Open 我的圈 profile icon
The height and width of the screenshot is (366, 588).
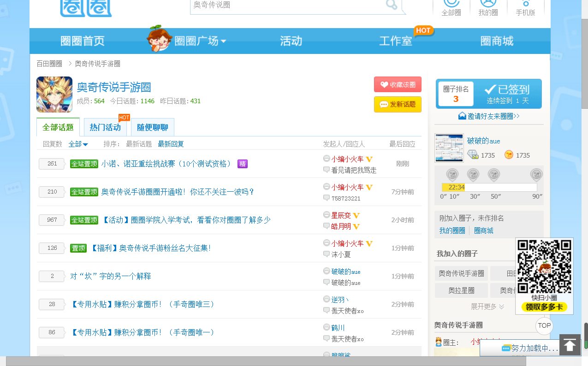pyautogui.click(x=488, y=4)
